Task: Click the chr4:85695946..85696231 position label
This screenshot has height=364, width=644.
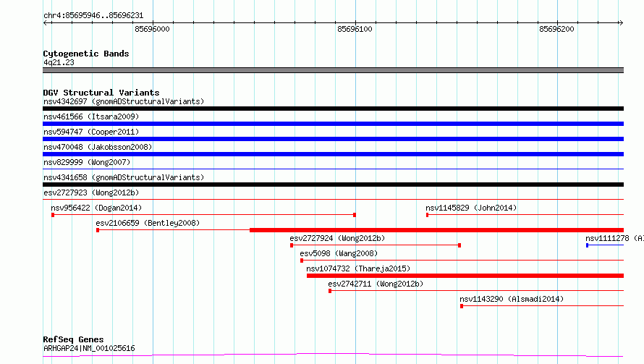Action: point(93,16)
